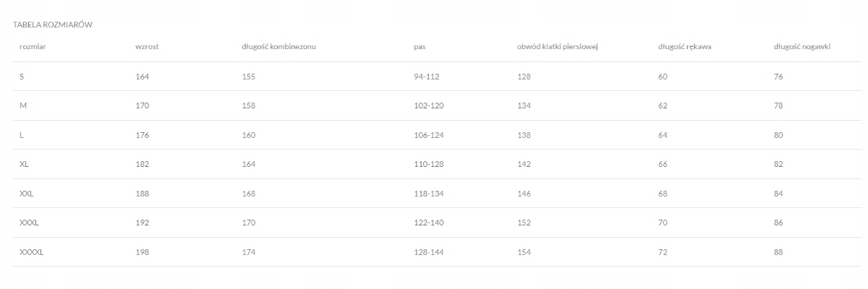868x289 pixels.
Task: Click the 'TABELA ROZMIARÓW' table heading
Action: (52, 25)
